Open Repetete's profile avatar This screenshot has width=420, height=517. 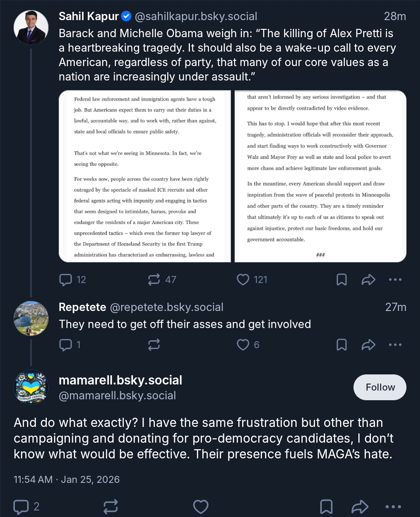31,318
